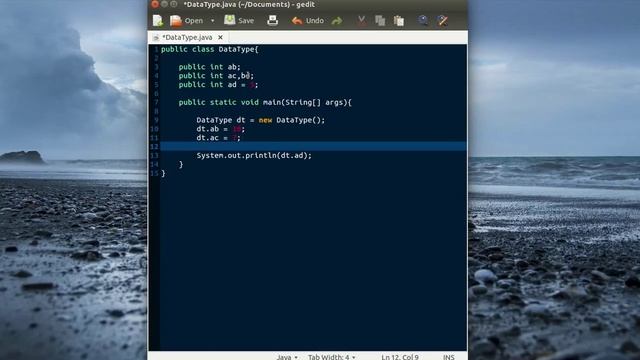Place cursor on highlighted line 12
640x360 pixels.
pos(313,146)
